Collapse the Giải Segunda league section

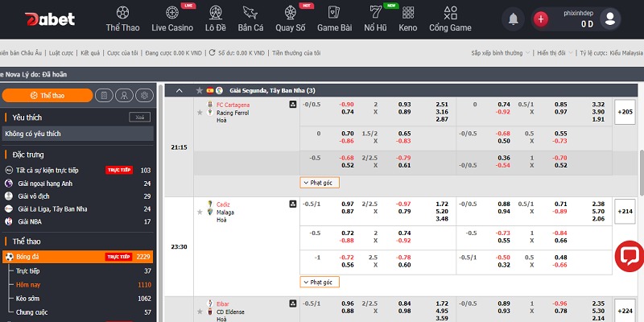tap(179, 90)
